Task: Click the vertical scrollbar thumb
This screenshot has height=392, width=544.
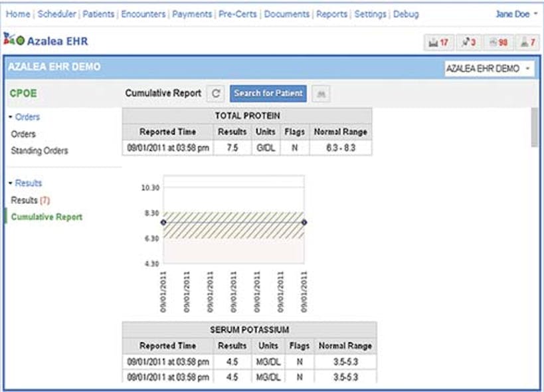Action: (535, 128)
